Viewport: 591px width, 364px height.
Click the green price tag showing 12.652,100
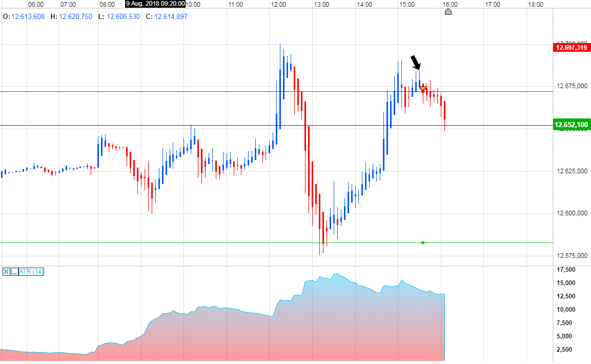point(570,125)
